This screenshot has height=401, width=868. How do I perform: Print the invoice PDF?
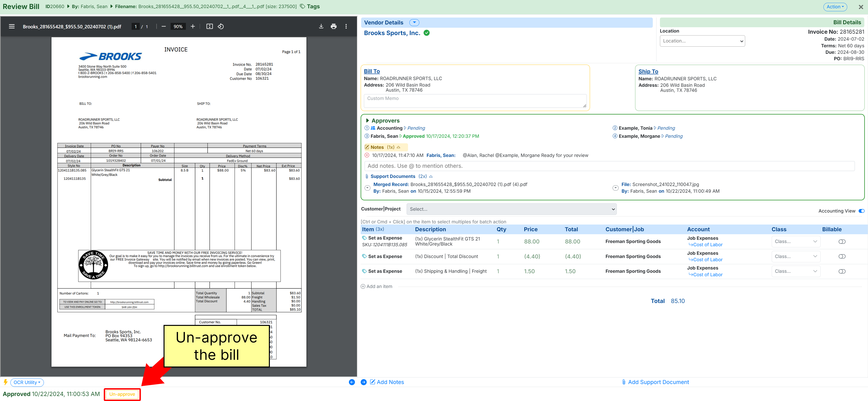334,26
